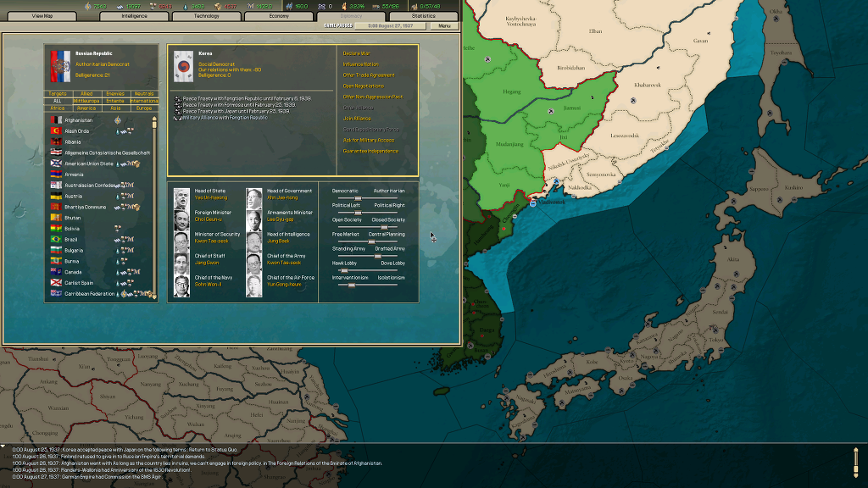Viewport: 868px width, 488px height.
Task: Click the supplies crate icon in top bar
Action: [x=218, y=7]
